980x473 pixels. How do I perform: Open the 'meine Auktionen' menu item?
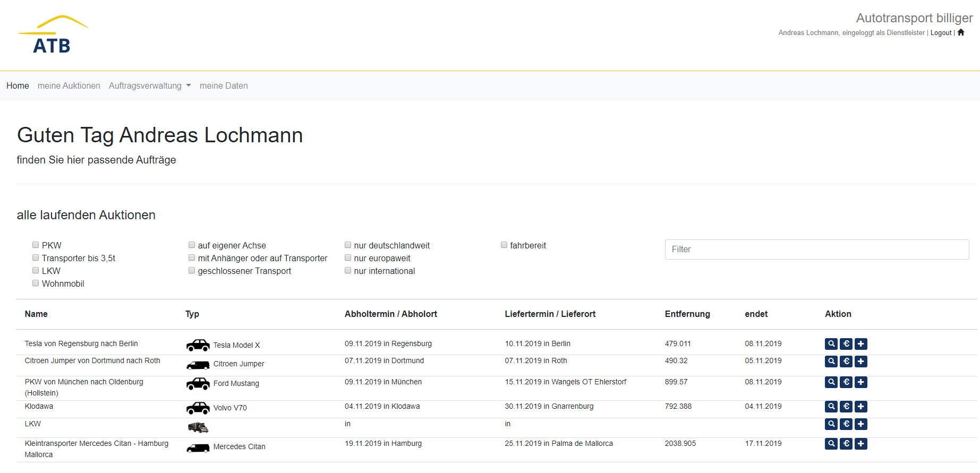tap(69, 86)
